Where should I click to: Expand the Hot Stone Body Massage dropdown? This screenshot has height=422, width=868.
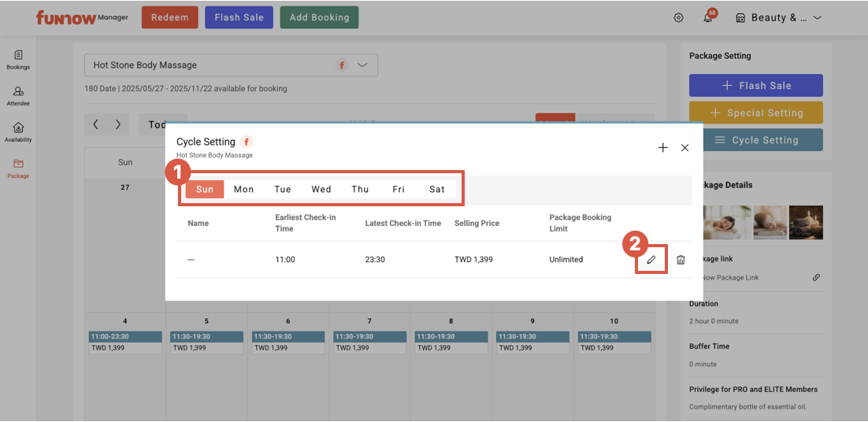click(x=362, y=65)
